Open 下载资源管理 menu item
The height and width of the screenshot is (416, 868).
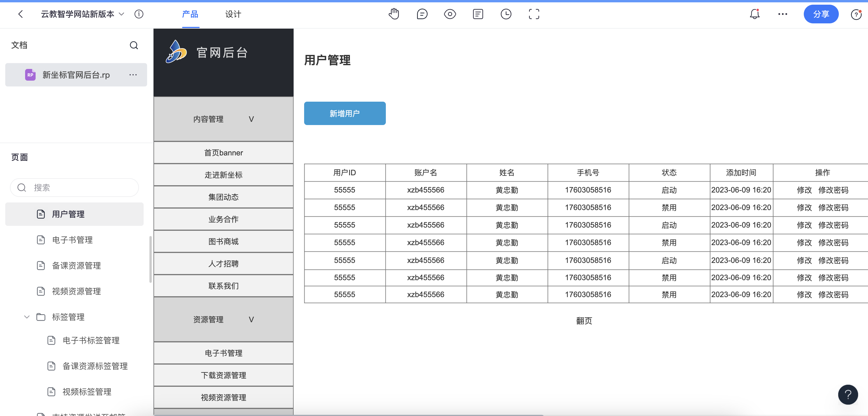(223, 375)
